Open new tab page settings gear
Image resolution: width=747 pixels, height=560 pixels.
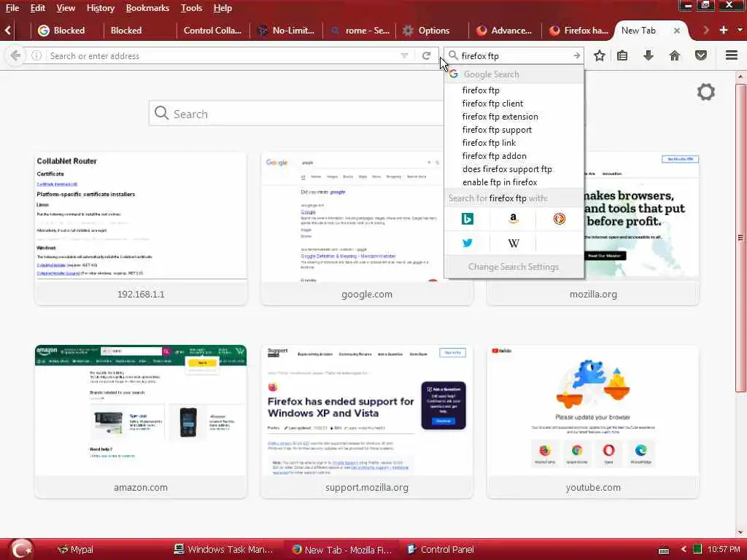(706, 92)
